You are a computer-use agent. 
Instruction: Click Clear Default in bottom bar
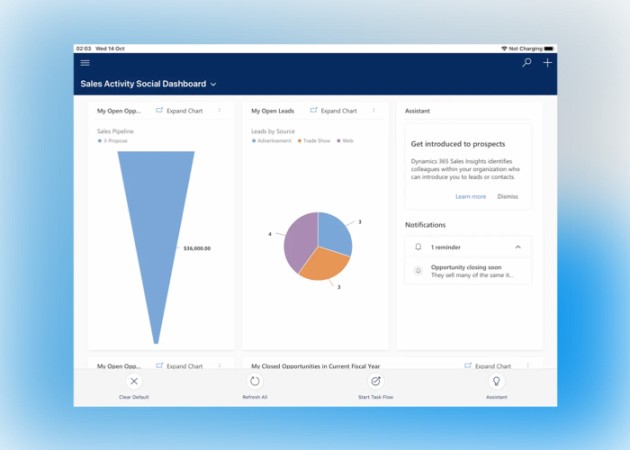pyautogui.click(x=134, y=387)
